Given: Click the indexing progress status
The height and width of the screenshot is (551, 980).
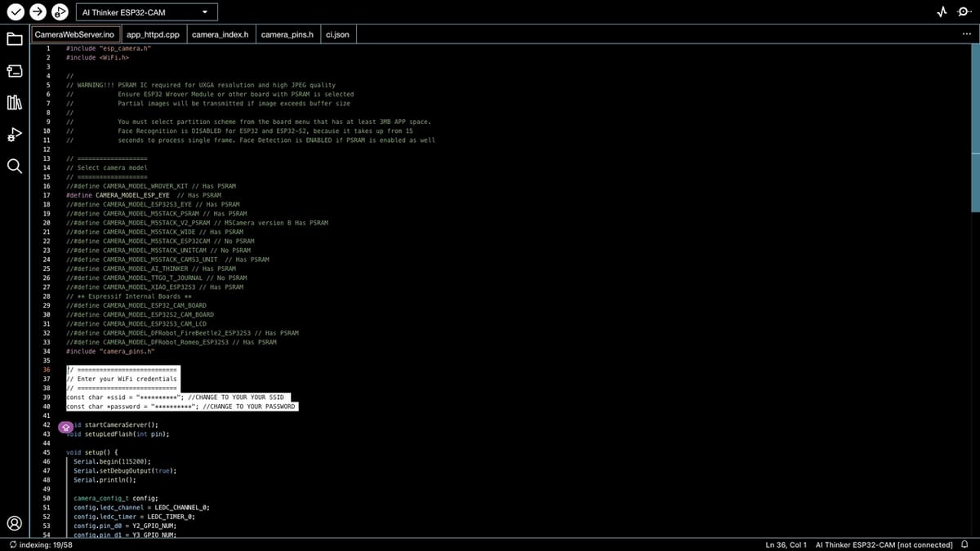Looking at the screenshot, I should click(40, 544).
